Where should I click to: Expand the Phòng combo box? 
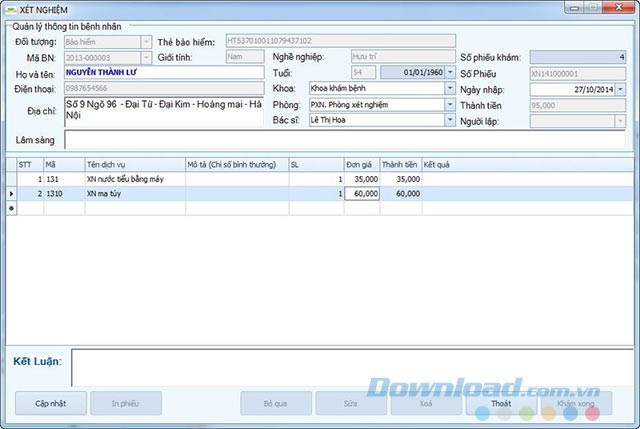tap(449, 104)
